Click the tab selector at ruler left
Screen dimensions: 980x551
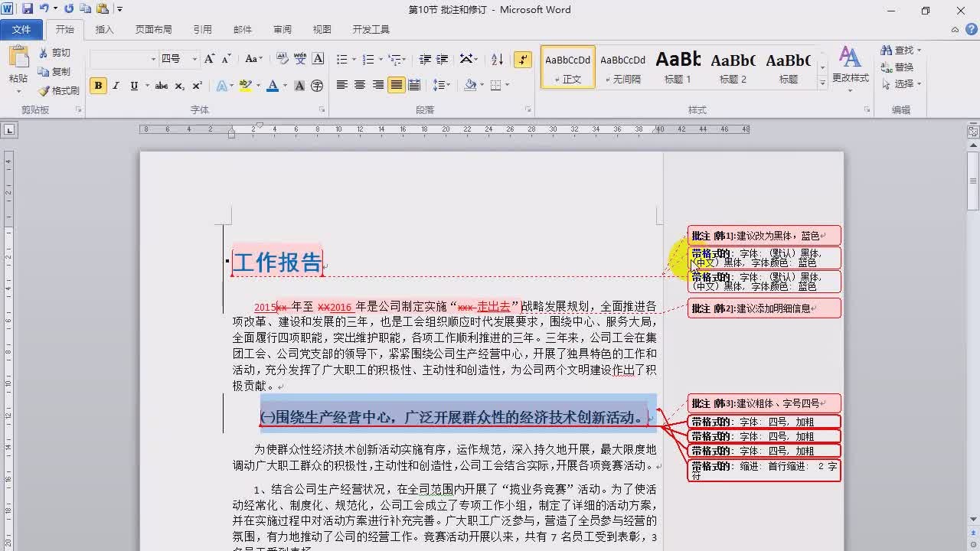(x=9, y=130)
